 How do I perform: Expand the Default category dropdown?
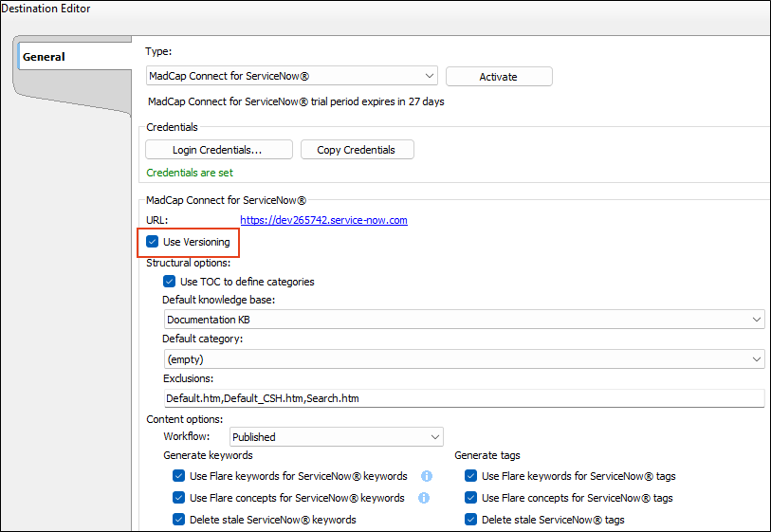tap(464, 359)
